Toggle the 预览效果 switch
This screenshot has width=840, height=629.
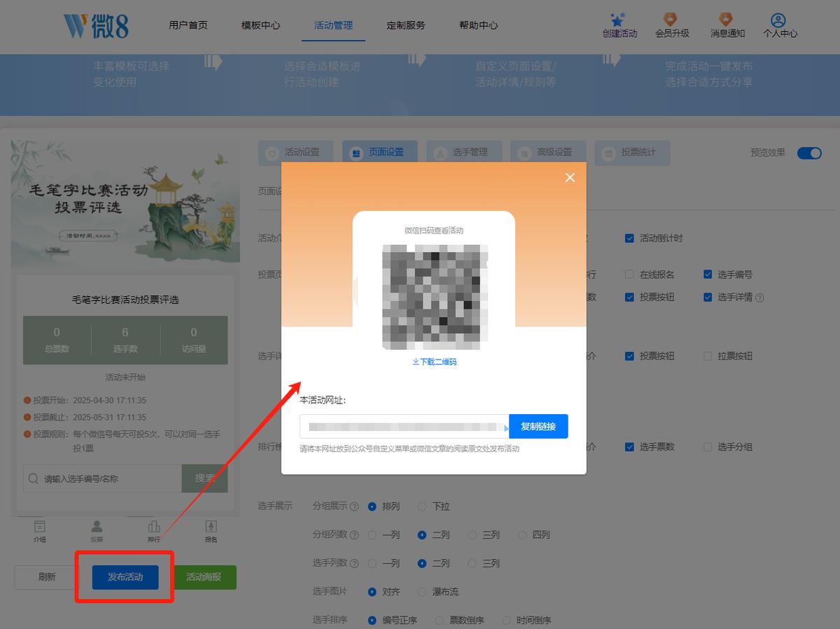[x=809, y=153]
